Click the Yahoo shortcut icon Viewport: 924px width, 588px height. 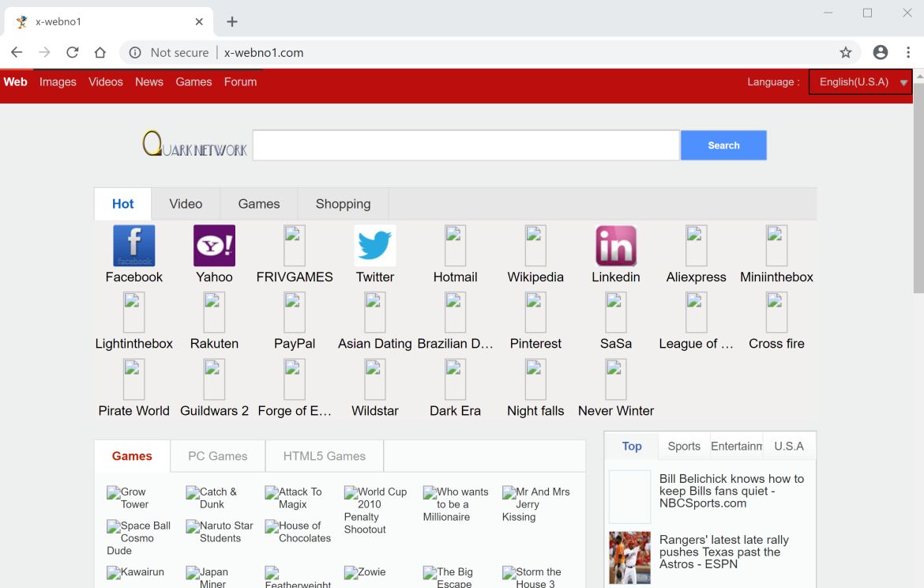coord(214,246)
